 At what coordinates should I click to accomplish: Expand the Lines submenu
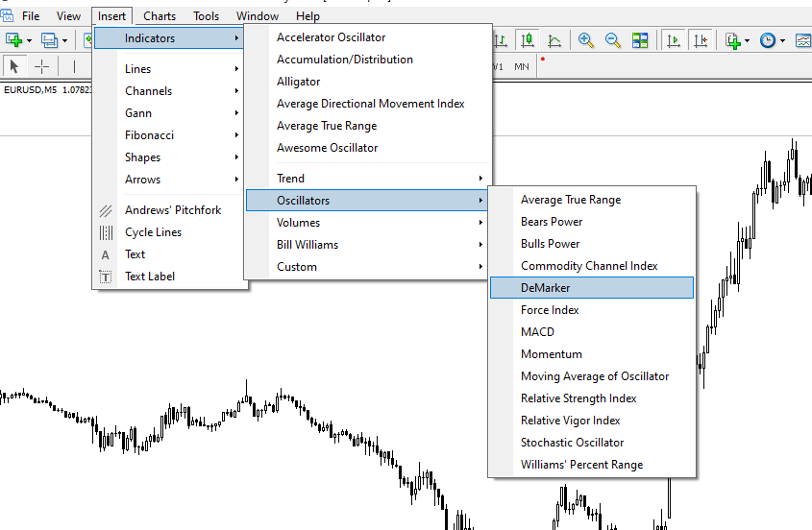point(169,69)
